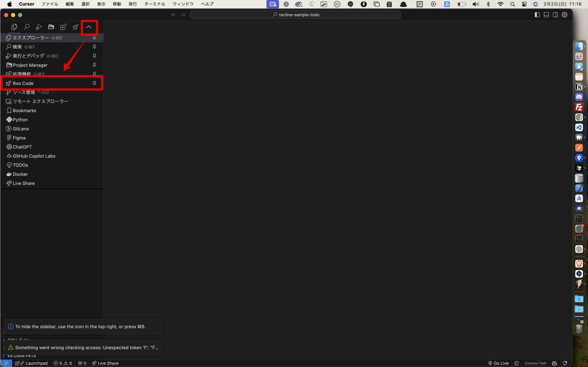588x367 pixels.
Task: Open Spotlight search in the macOS menu bar
Action: point(512,4)
